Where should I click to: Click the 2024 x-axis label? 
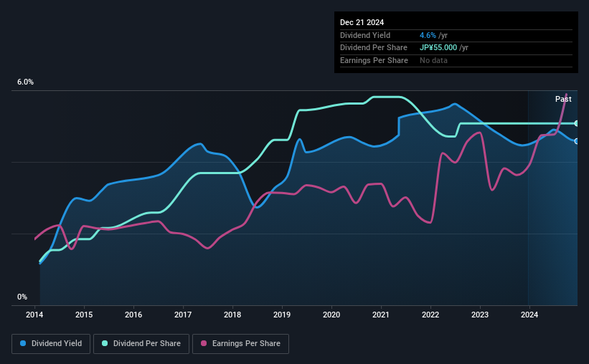529,315
